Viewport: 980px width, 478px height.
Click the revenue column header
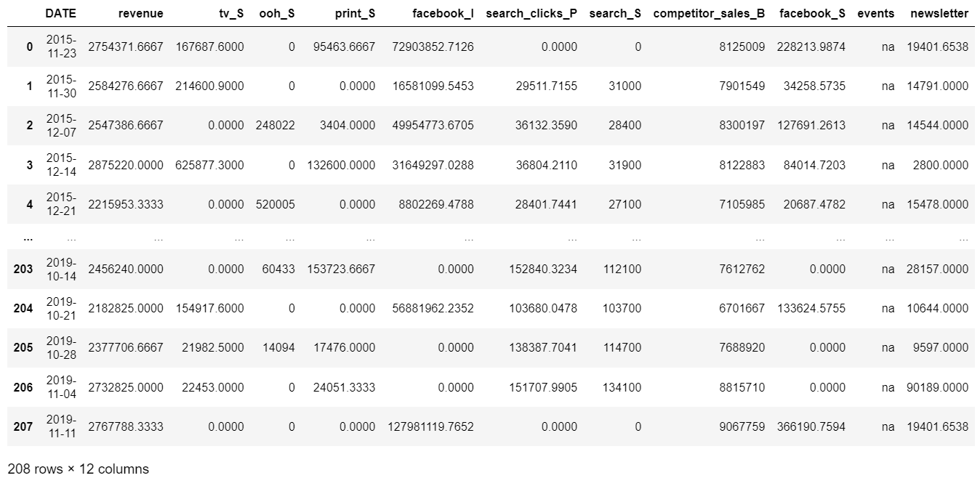[141, 13]
